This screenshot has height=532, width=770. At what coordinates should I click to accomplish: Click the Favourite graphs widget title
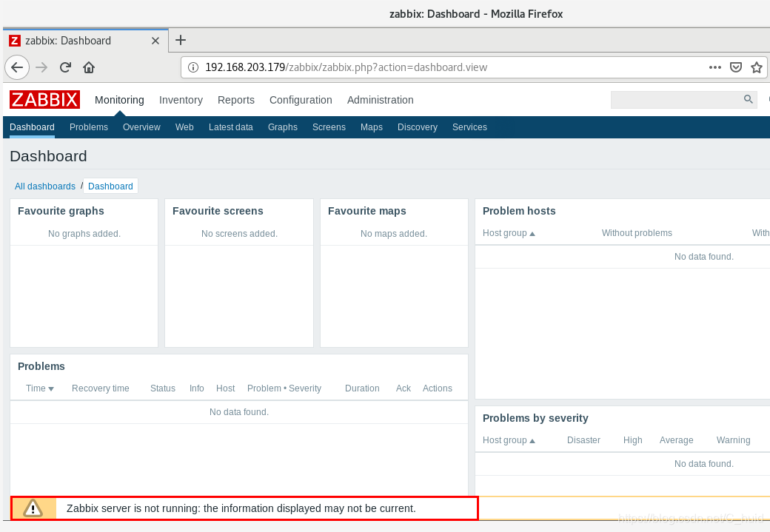click(61, 211)
